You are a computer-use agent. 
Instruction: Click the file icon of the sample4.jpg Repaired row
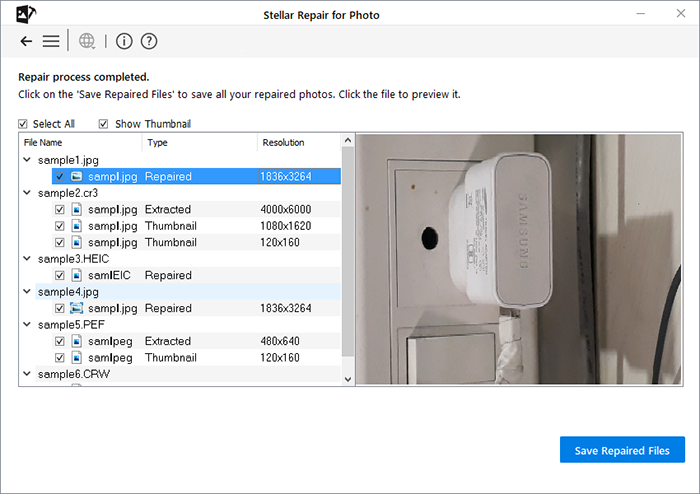(x=77, y=308)
